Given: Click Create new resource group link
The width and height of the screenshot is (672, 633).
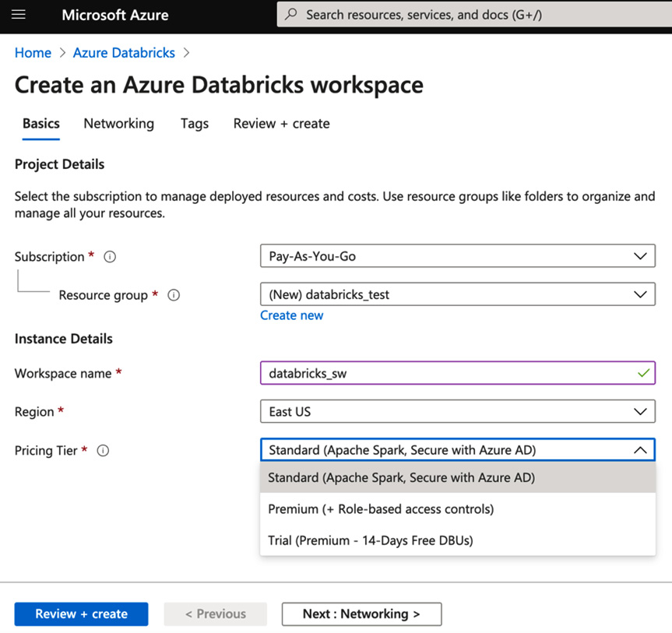Looking at the screenshot, I should tap(291, 315).
